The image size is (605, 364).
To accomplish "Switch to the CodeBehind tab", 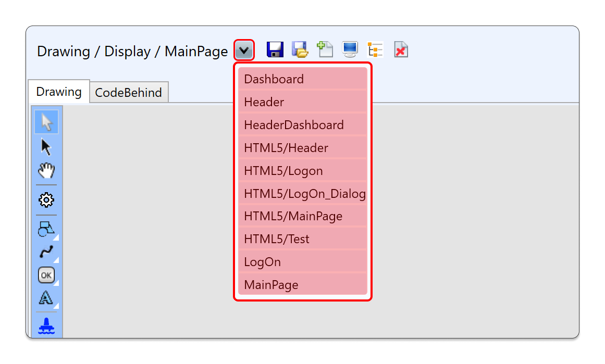I will (128, 93).
